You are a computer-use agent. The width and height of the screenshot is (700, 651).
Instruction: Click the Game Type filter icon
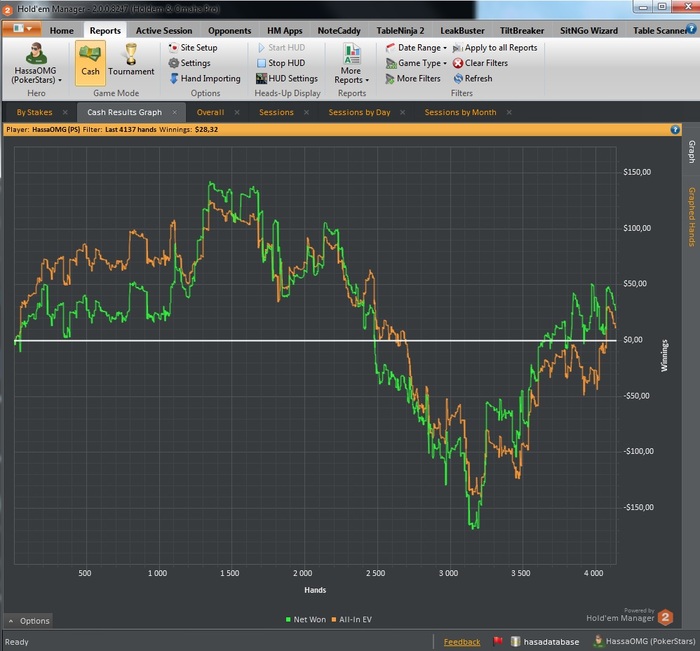click(x=391, y=63)
